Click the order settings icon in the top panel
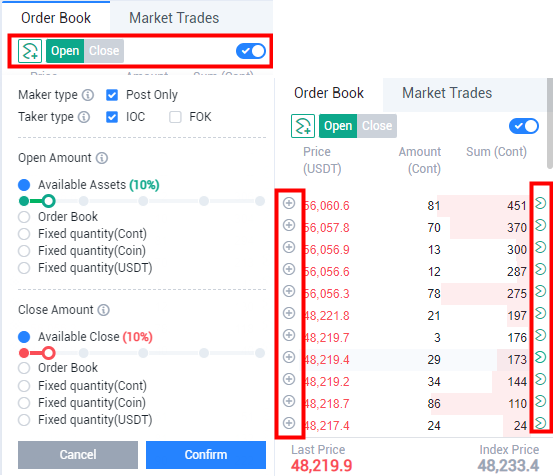The width and height of the screenshot is (553, 476). pyautogui.click(x=30, y=51)
